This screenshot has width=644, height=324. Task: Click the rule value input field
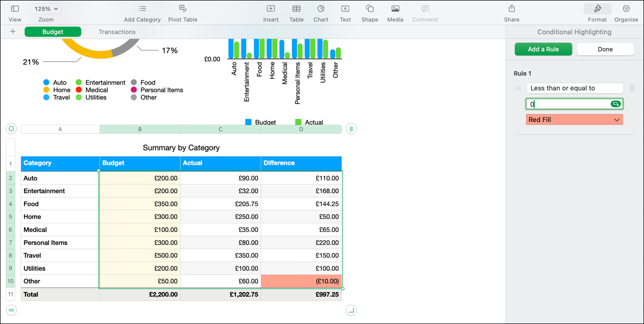[567, 104]
